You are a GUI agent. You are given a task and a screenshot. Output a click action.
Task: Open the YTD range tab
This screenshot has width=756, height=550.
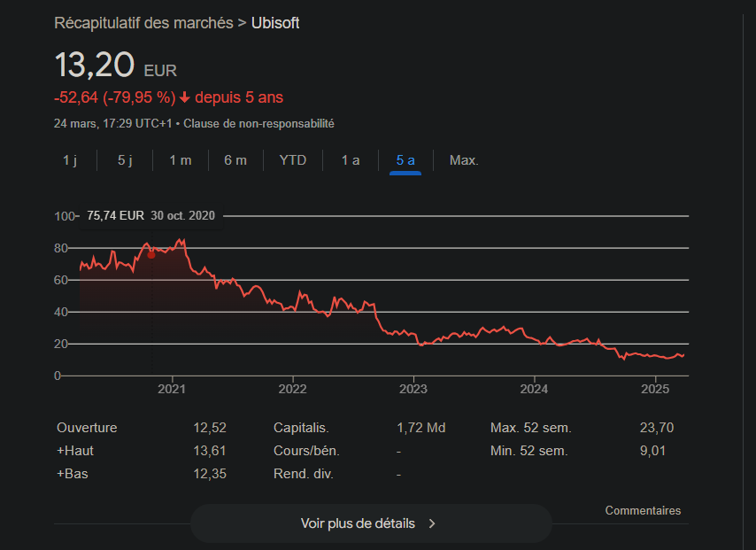click(x=293, y=160)
